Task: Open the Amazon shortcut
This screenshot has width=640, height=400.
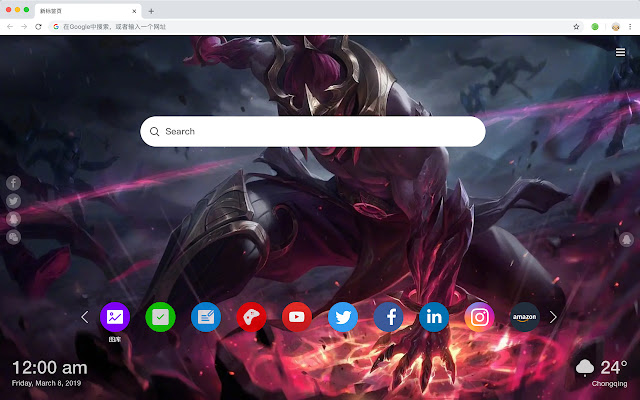Action: tap(525, 317)
